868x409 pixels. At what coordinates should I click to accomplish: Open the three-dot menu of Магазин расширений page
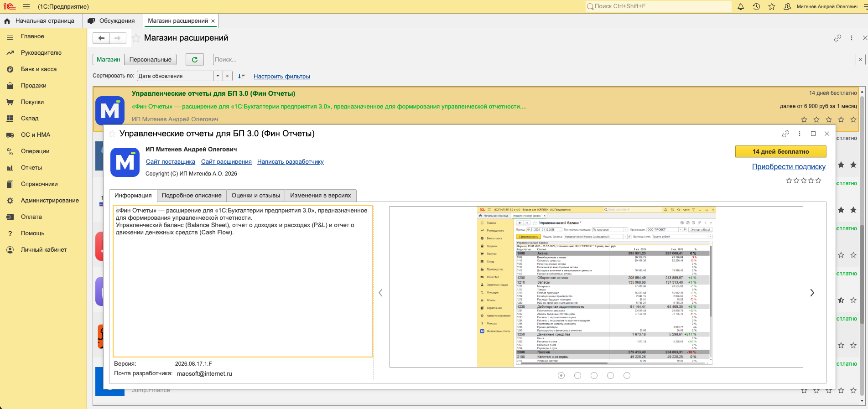point(852,38)
